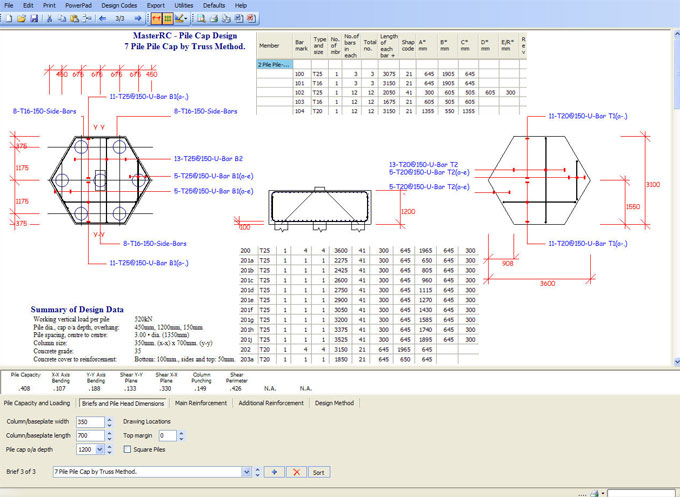Go to next brief with right arrow
680x497 pixels.
tap(137, 19)
